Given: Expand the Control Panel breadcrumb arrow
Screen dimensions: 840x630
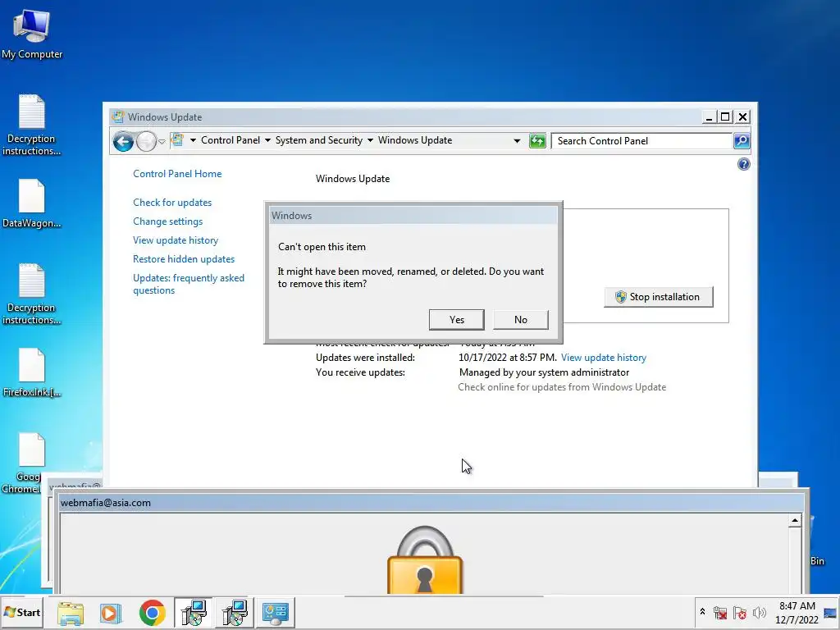Looking at the screenshot, I should (x=267, y=140).
